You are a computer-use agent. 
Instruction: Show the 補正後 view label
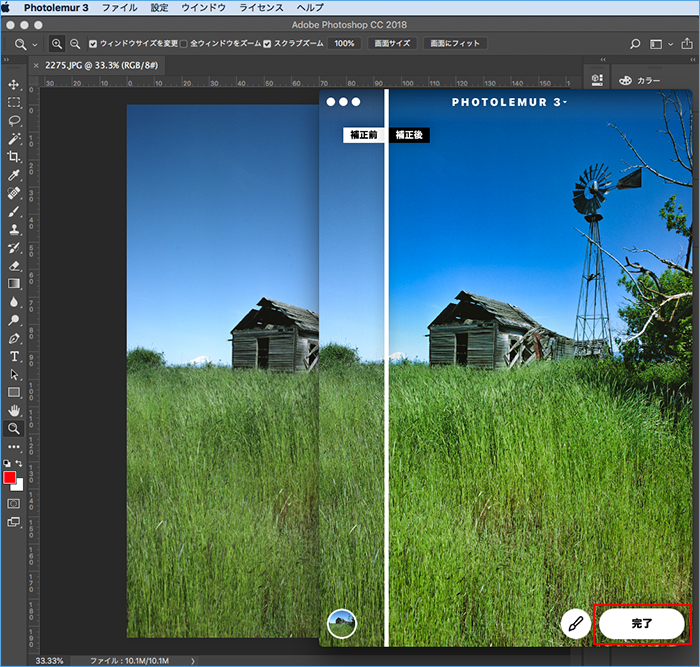(409, 135)
